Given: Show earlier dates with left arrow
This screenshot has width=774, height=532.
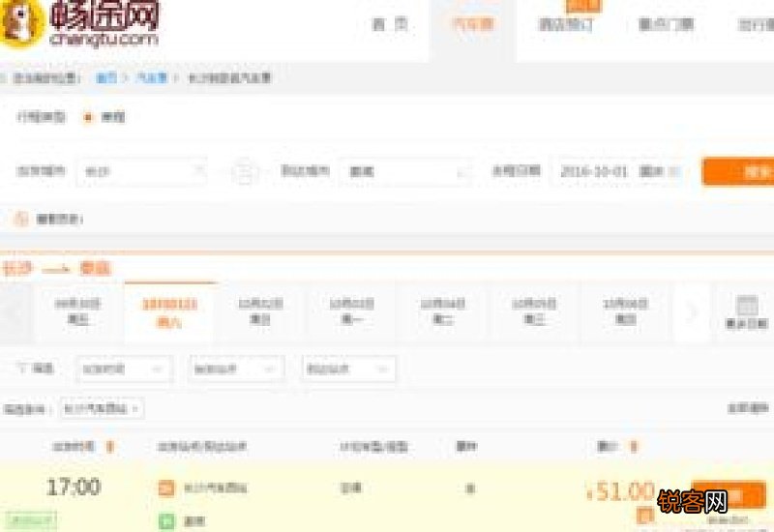Looking at the screenshot, I should click(16, 312).
